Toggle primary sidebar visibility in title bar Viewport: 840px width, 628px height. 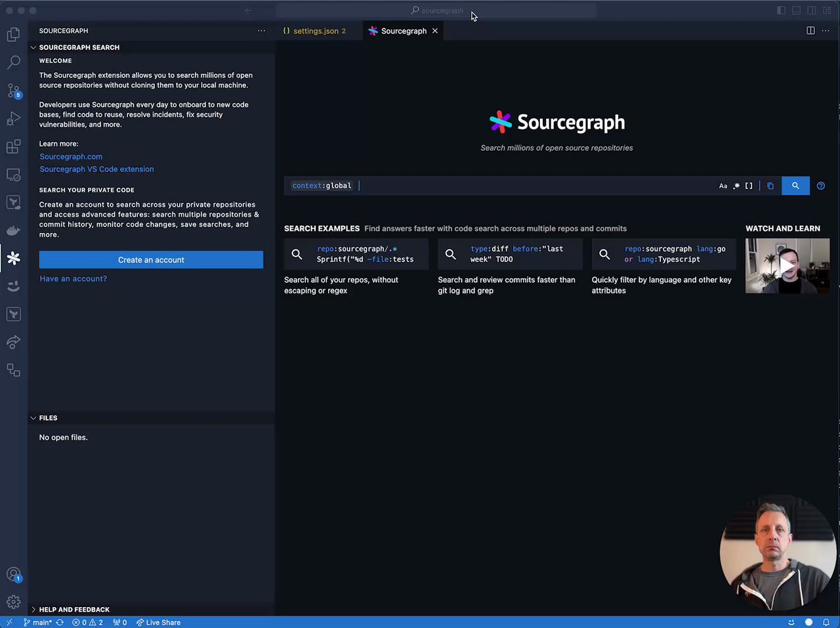click(x=781, y=10)
